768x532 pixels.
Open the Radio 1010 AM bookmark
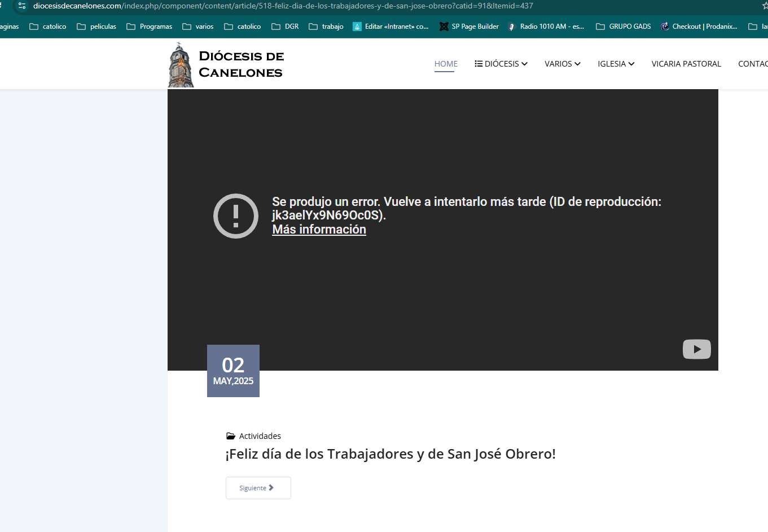(546, 27)
